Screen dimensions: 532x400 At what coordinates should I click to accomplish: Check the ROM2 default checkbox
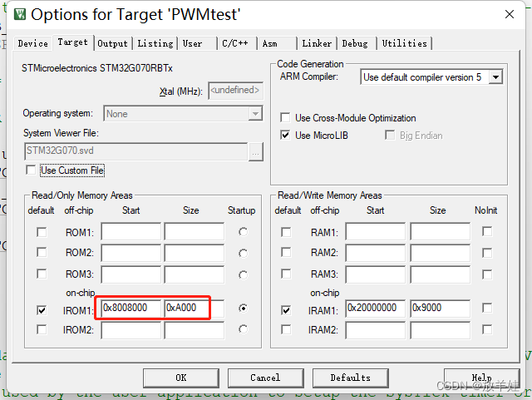pos(42,252)
